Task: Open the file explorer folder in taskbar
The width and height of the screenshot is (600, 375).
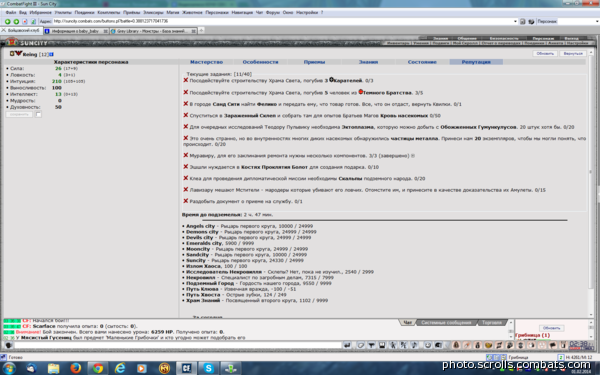Action: point(53,368)
